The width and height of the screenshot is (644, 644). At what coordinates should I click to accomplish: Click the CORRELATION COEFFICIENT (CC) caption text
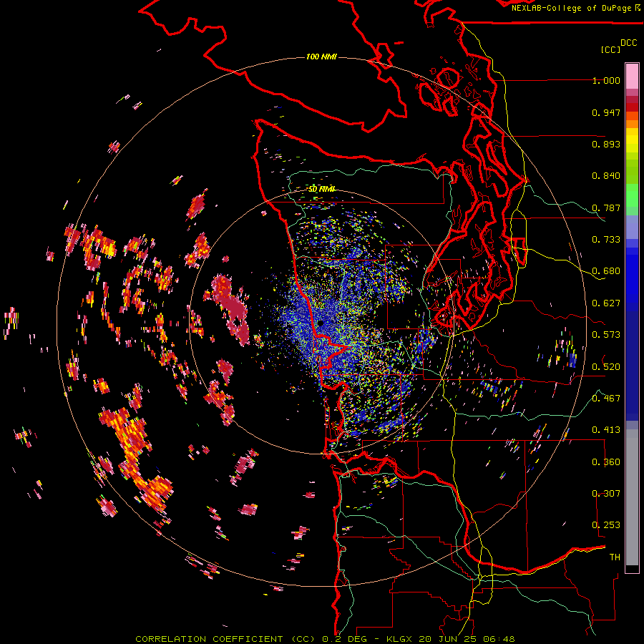pos(226,639)
